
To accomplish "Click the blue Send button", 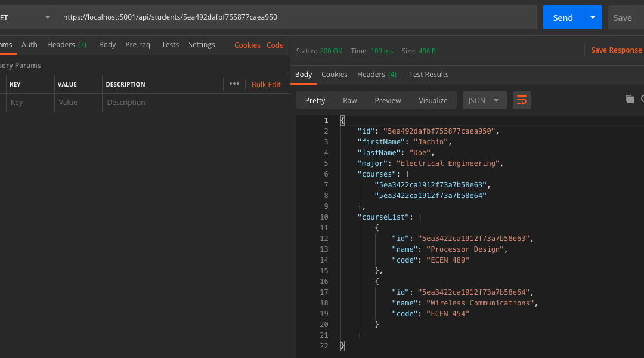I will coord(562,18).
